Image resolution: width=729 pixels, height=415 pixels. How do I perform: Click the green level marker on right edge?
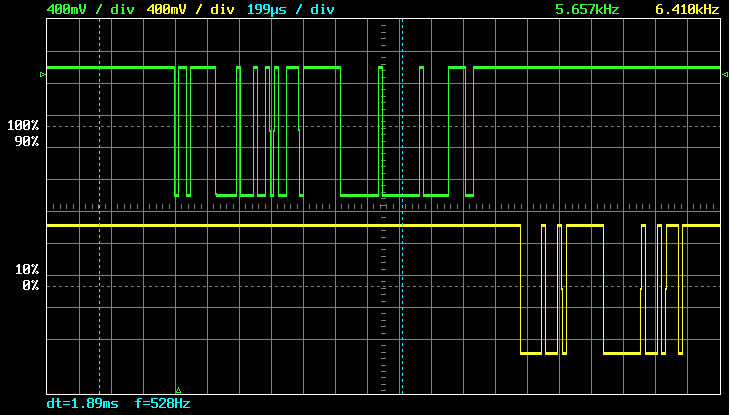click(724, 74)
